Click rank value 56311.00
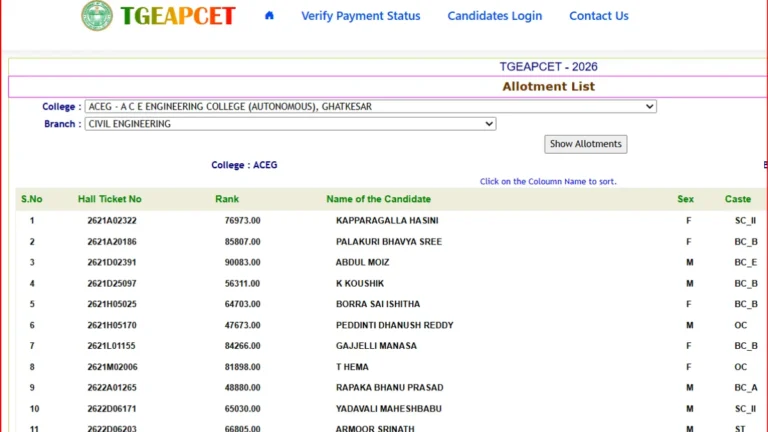Screen dimensions: 768x432 click(x=242, y=283)
